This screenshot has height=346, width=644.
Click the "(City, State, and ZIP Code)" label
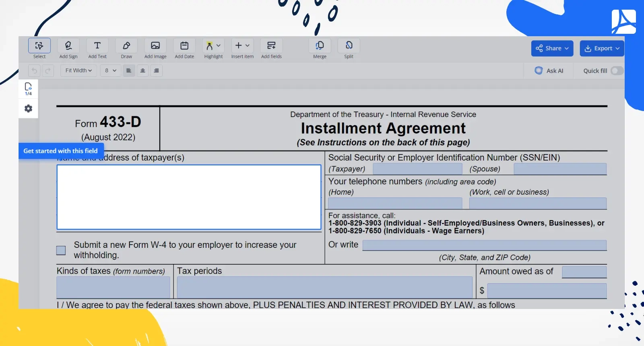pos(485,257)
